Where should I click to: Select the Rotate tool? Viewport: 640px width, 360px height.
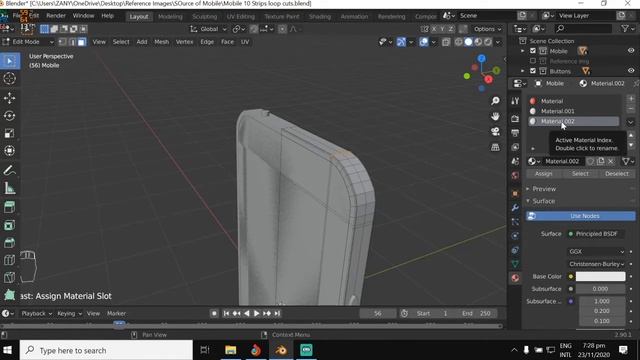pos(10,116)
